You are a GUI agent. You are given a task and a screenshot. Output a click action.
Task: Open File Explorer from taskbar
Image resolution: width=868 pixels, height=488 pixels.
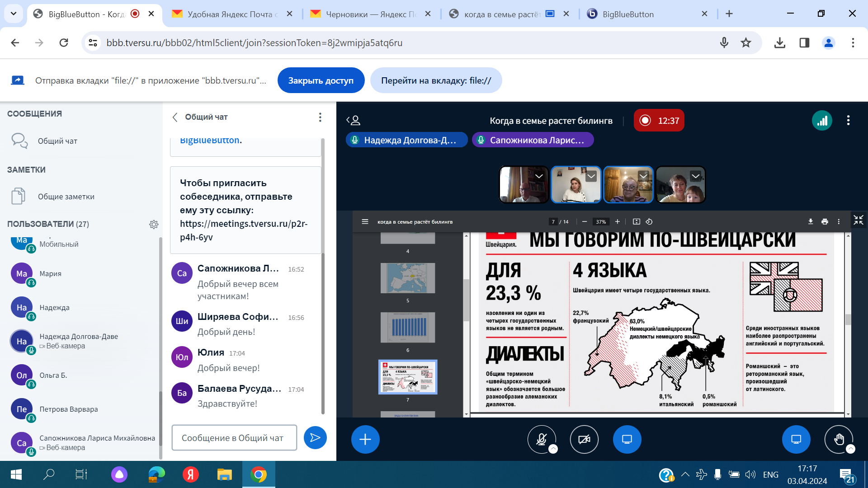[x=224, y=474]
